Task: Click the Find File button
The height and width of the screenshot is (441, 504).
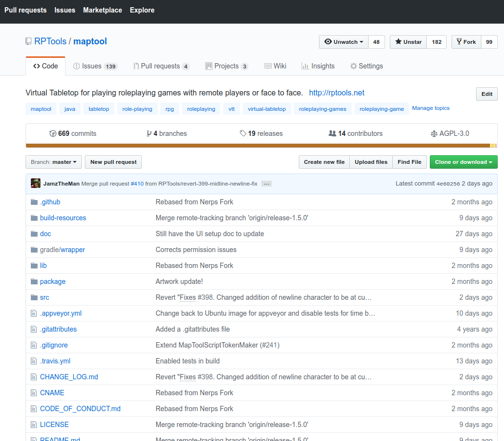Action: [x=410, y=162]
